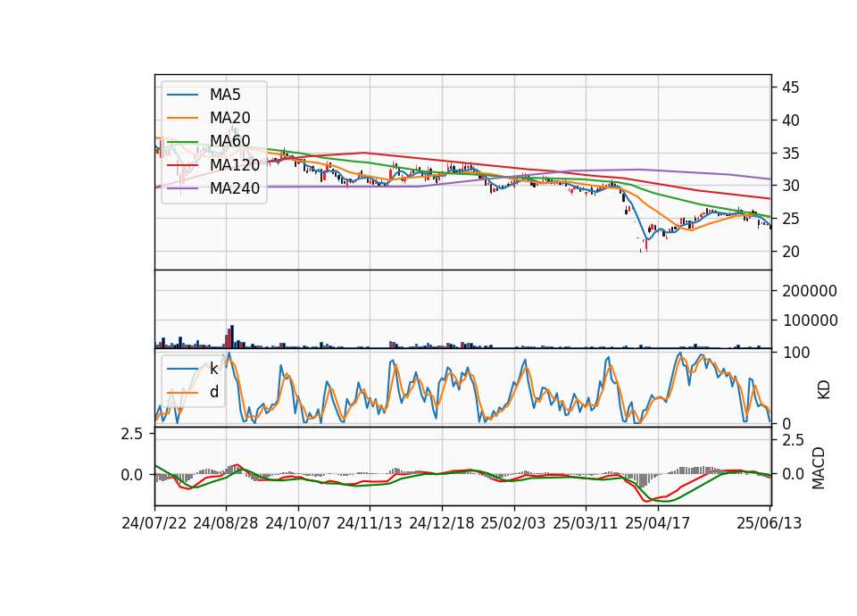Click the 24/11/13 date axis label
This screenshot has height=616, width=857.
click(370, 523)
